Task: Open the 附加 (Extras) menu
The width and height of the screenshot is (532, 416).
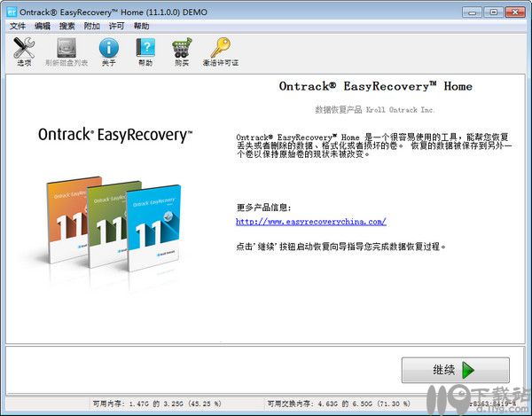Action: point(91,26)
